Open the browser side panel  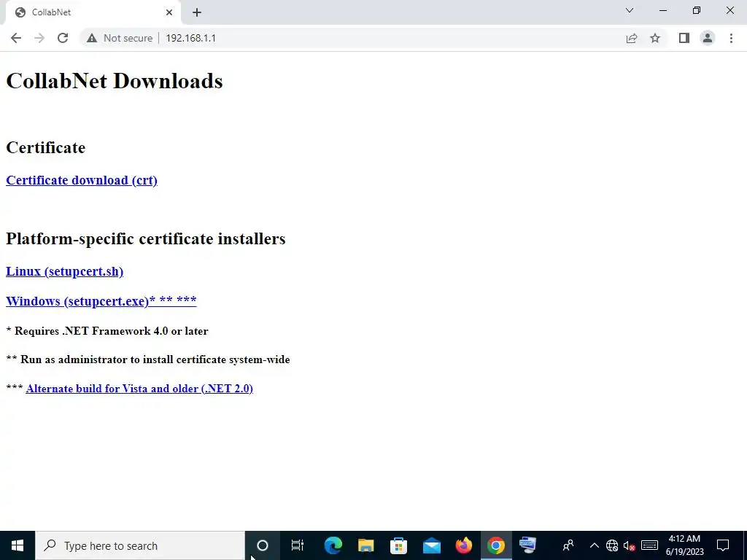pyautogui.click(x=684, y=38)
